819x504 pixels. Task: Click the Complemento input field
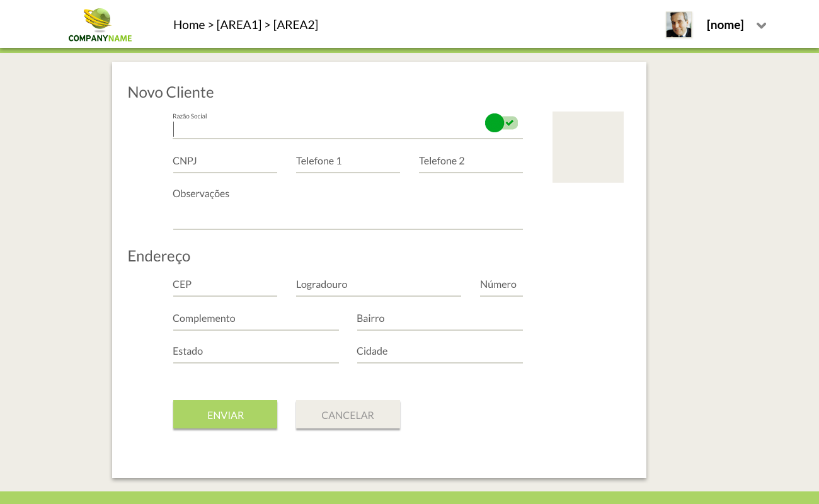256,319
